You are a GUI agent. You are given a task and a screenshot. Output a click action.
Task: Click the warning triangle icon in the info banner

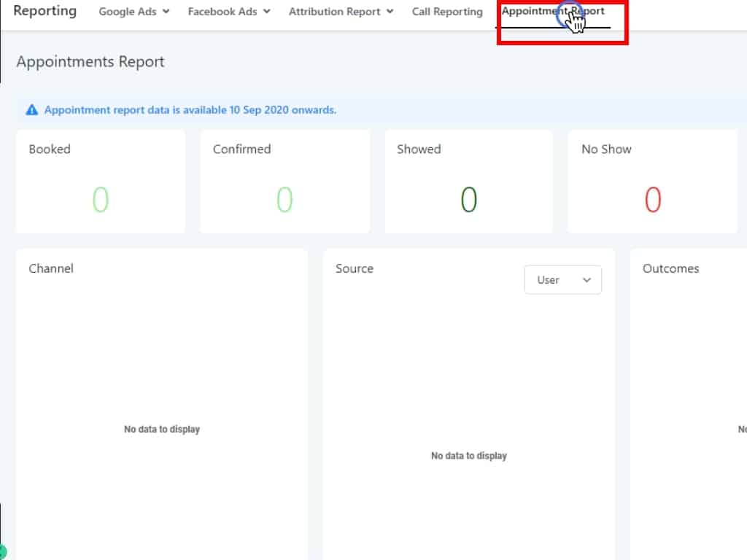click(31, 110)
